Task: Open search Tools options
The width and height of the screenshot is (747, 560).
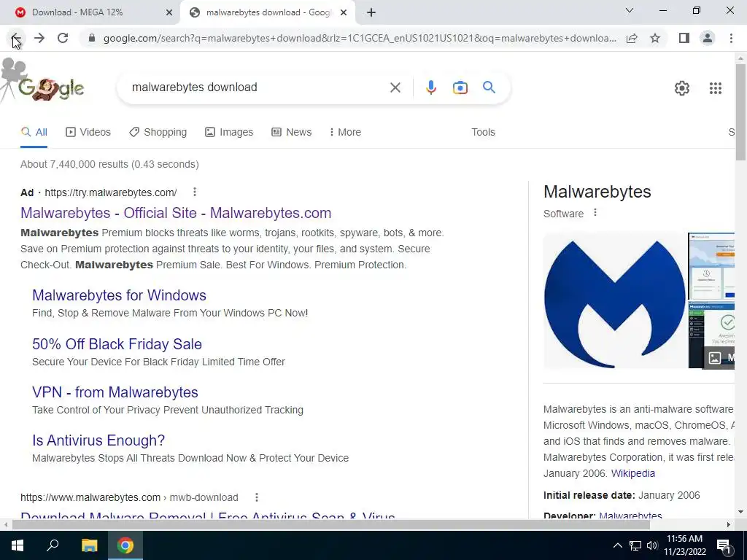Action: [483, 132]
